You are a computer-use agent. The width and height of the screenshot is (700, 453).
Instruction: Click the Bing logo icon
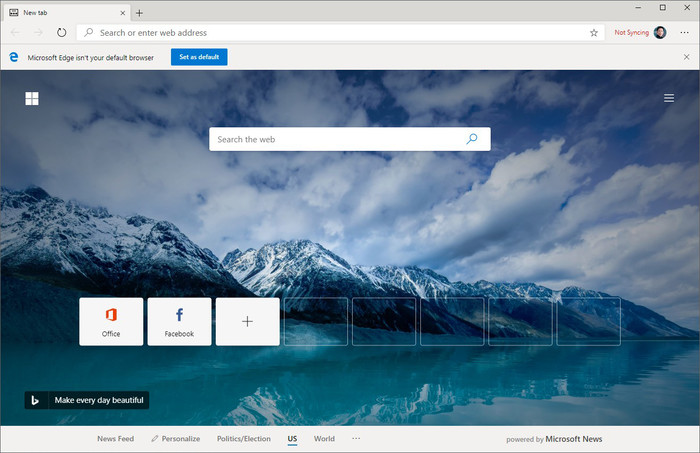tap(35, 400)
